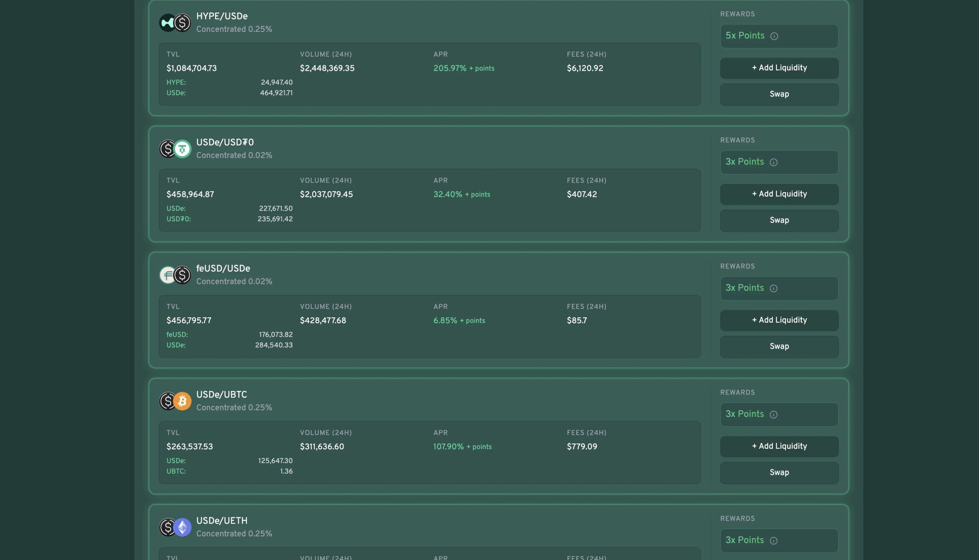Click the volume value $2,448,369.35
The width and height of the screenshot is (979, 560).
tap(327, 68)
